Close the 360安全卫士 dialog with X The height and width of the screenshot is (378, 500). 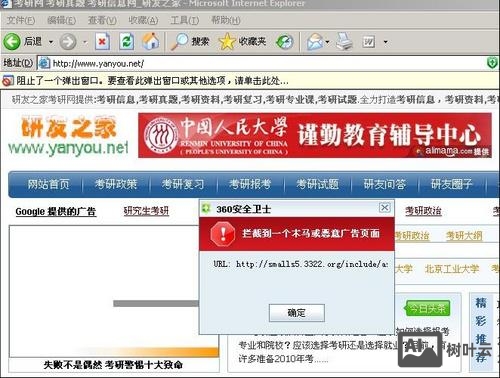click(x=385, y=208)
